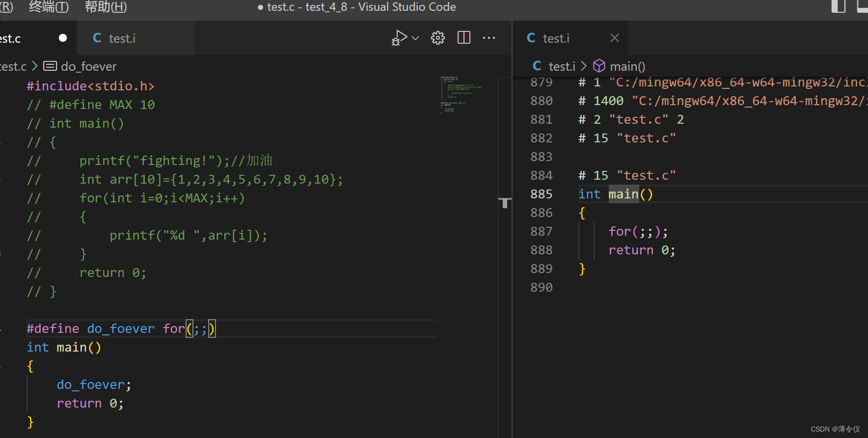The height and width of the screenshot is (438, 868).
Task: Click the closing brace on line 889
Action: tap(582, 269)
